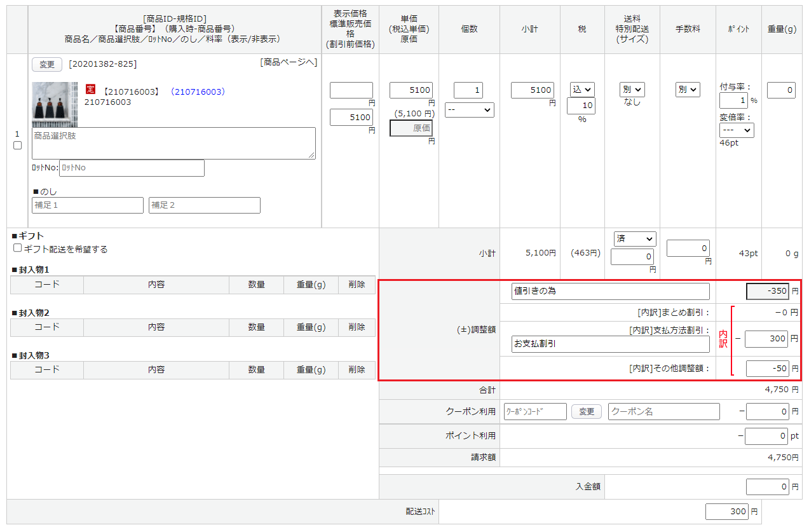Focus the ロットNo input field

tap(132, 168)
